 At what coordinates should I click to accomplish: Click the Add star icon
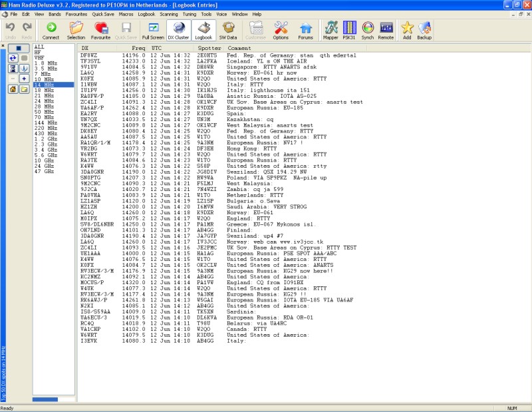click(407, 31)
